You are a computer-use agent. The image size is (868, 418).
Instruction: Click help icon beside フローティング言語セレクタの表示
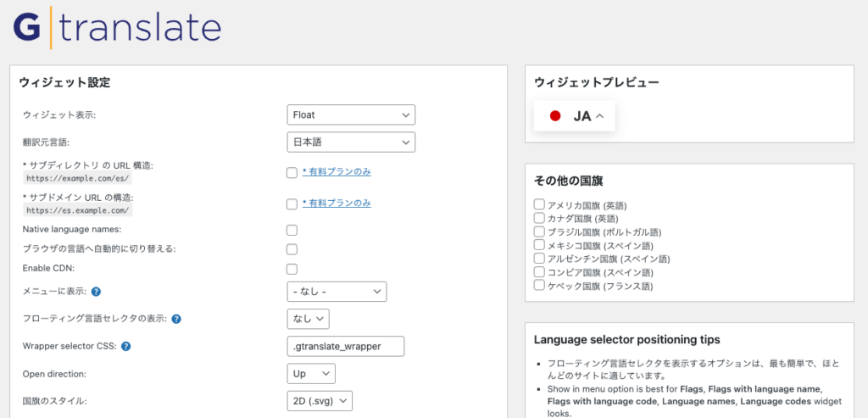click(x=176, y=320)
